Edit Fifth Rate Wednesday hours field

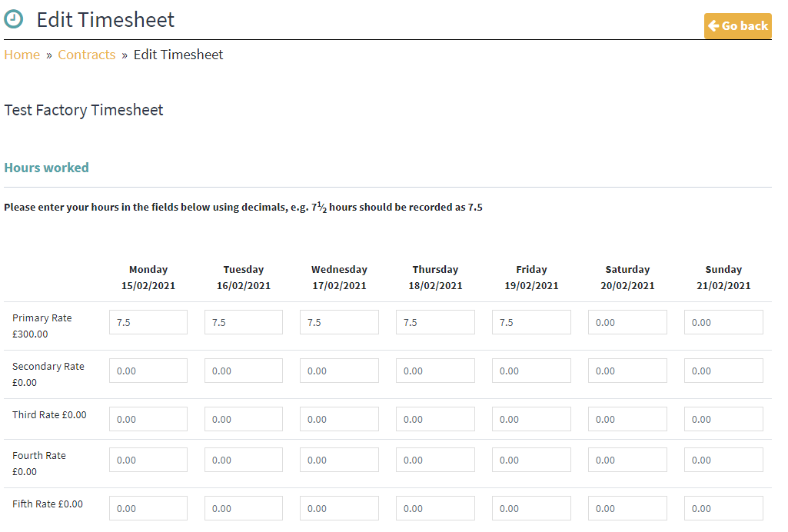339,508
